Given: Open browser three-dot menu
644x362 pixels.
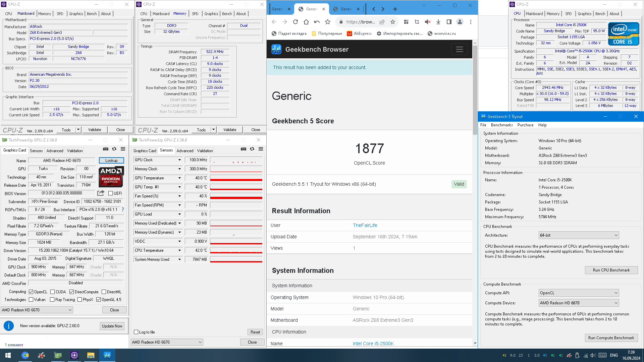Looking at the screenshot, I should [x=471, y=22].
